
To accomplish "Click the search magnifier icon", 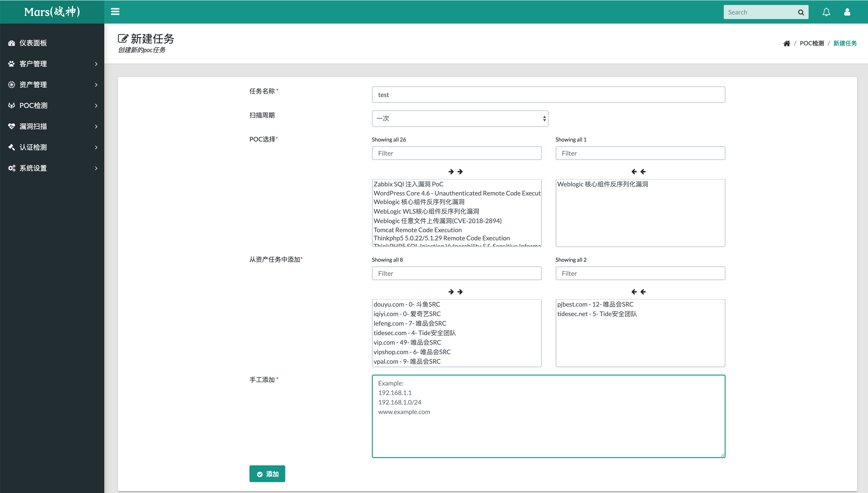I will (801, 12).
